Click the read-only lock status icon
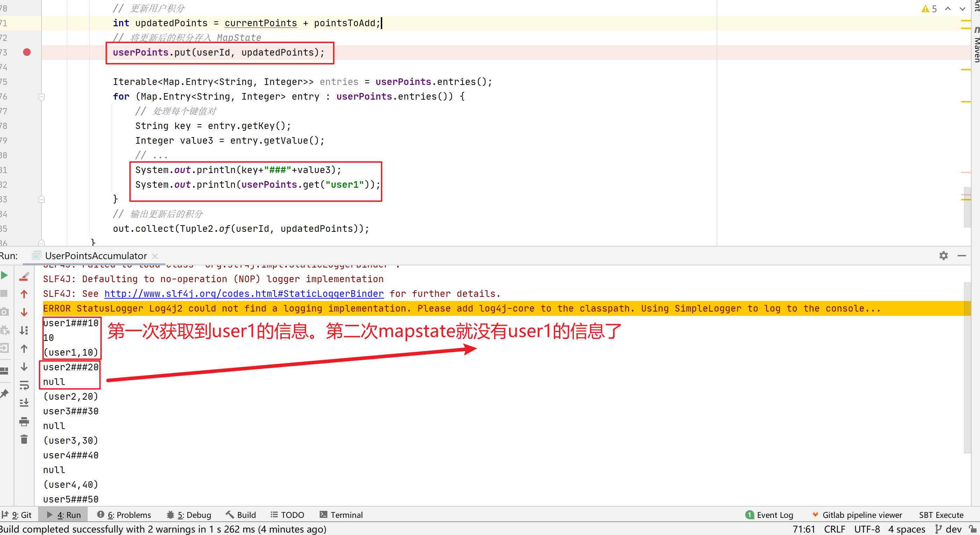This screenshot has width=980, height=535. pyautogui.click(x=973, y=529)
